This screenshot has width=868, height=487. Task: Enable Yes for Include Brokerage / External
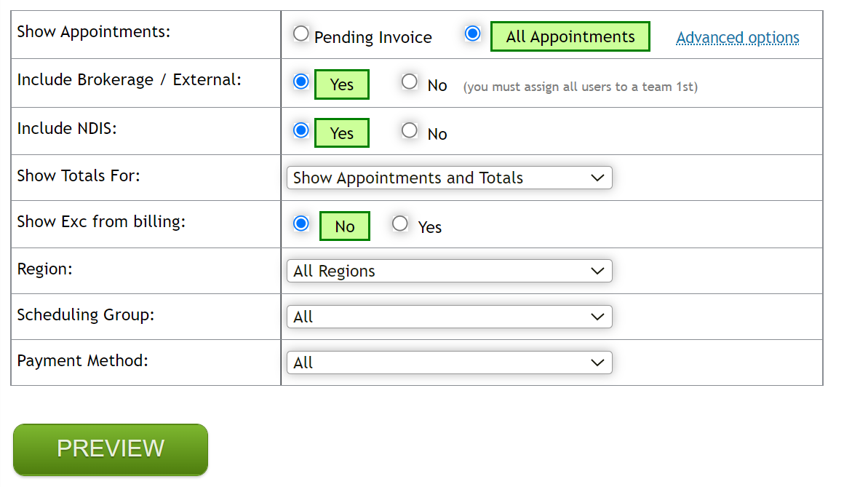(x=300, y=82)
